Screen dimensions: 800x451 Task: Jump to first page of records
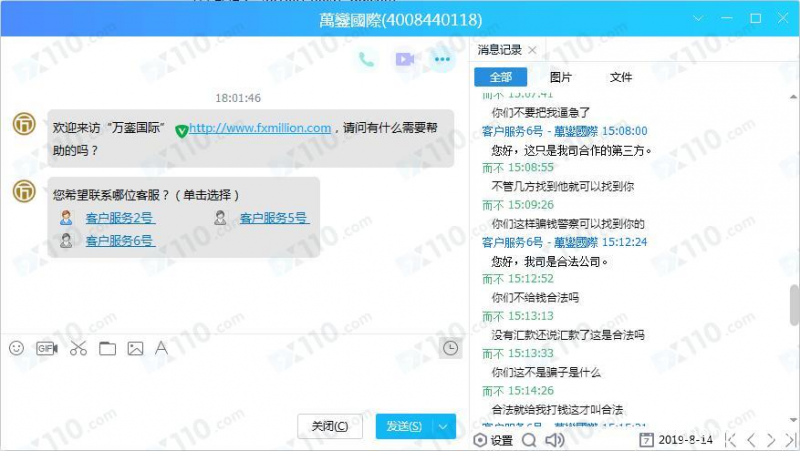731,440
